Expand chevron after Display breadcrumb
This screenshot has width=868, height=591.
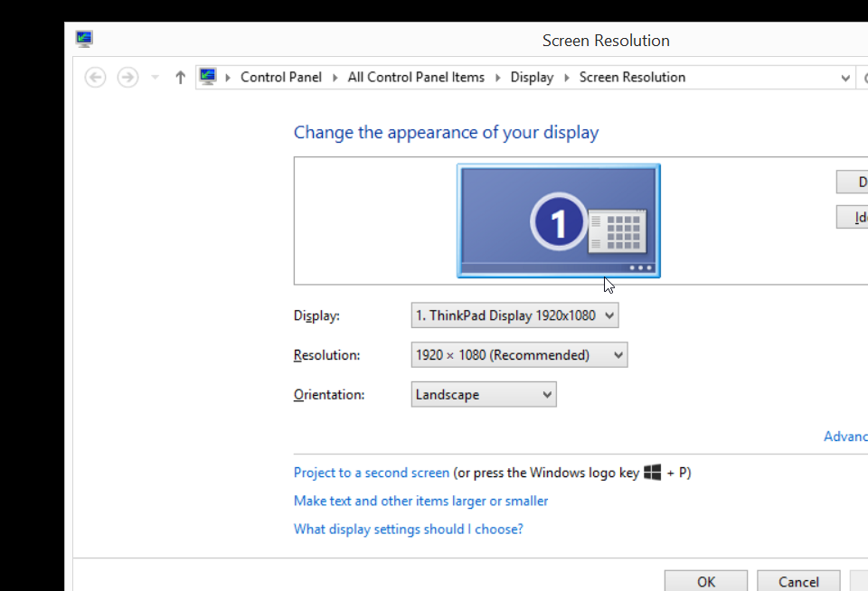point(566,78)
